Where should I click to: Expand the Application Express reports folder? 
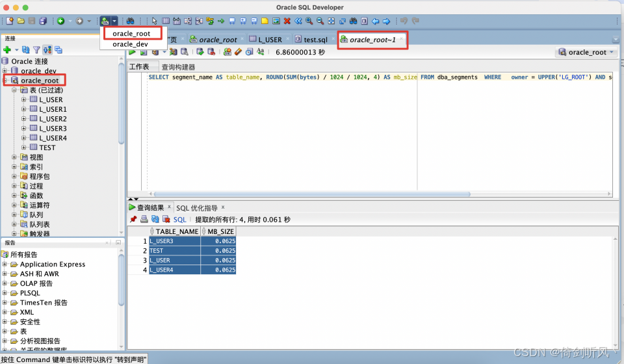(5, 264)
